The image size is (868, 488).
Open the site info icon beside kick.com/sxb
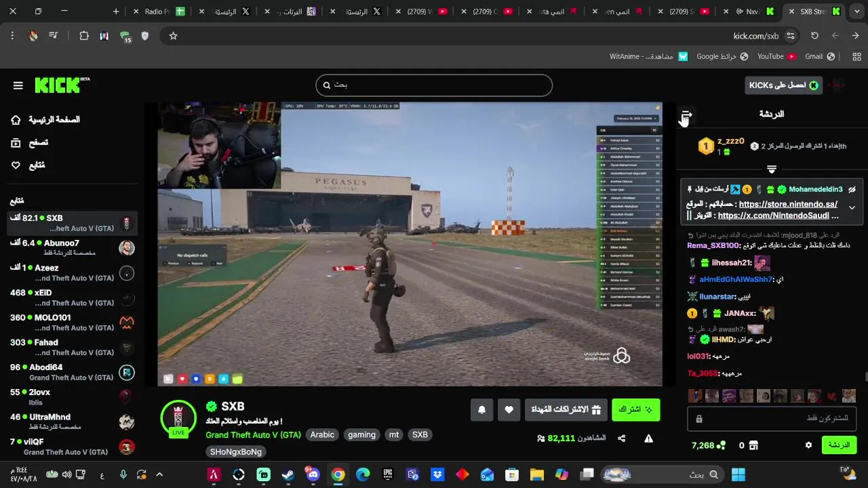coord(791,36)
